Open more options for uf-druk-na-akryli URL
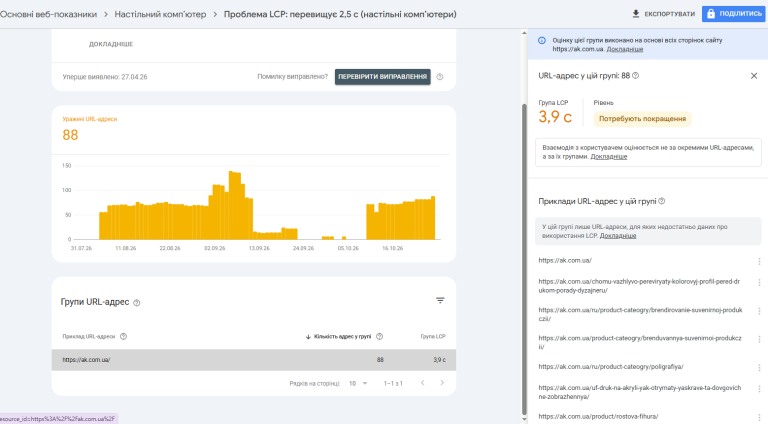 coord(759,389)
